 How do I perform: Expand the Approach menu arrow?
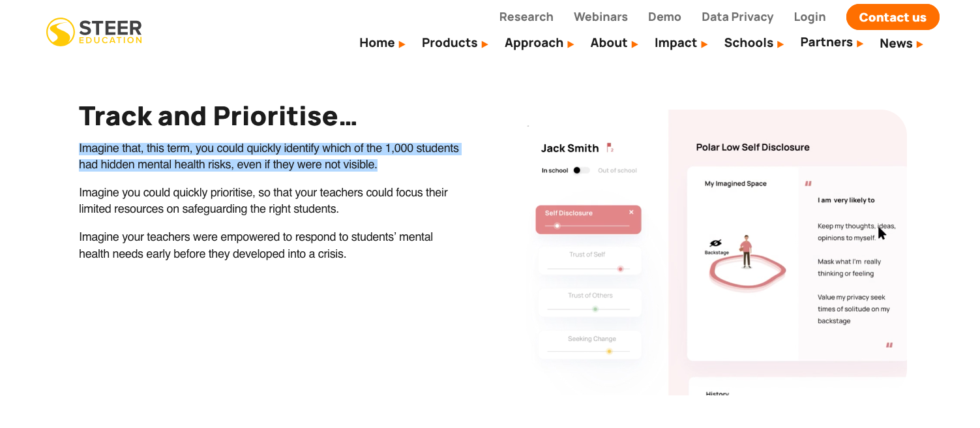[x=571, y=44]
